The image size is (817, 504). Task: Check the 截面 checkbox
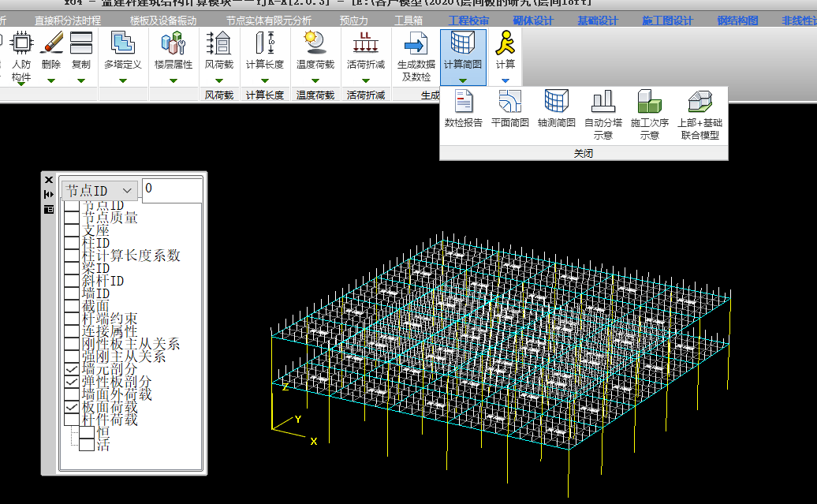(72, 306)
